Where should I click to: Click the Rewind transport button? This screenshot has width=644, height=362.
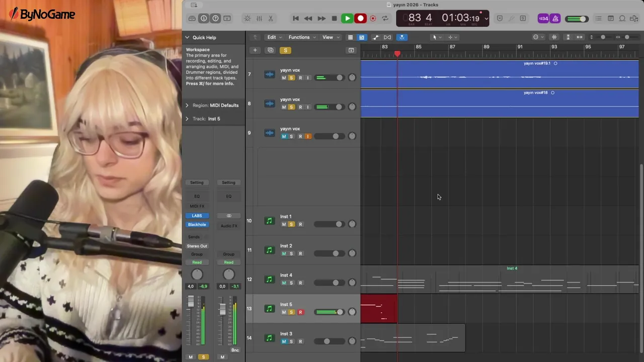coord(308,19)
